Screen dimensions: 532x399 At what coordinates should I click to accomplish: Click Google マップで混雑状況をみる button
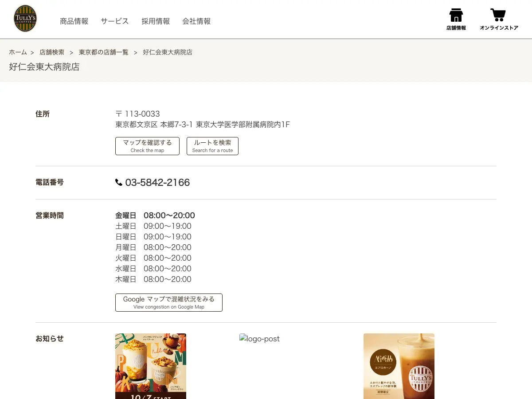pos(169,302)
